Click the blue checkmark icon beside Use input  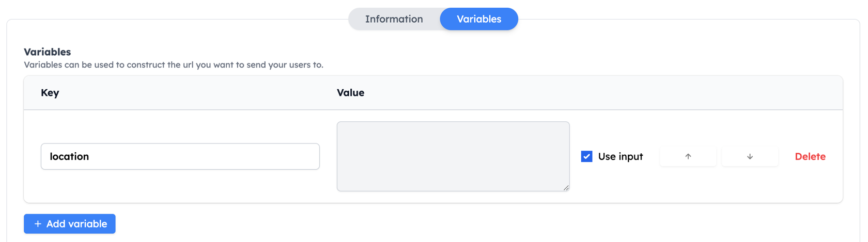[586, 156]
